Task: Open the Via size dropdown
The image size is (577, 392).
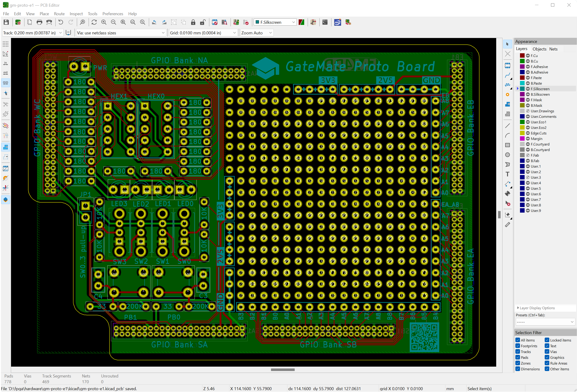Action: pos(121,33)
